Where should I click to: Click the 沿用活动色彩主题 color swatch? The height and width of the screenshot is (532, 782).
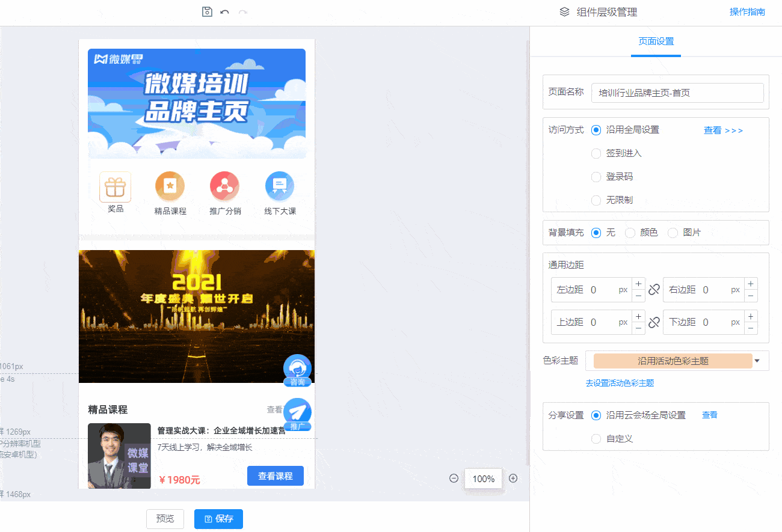coord(673,361)
